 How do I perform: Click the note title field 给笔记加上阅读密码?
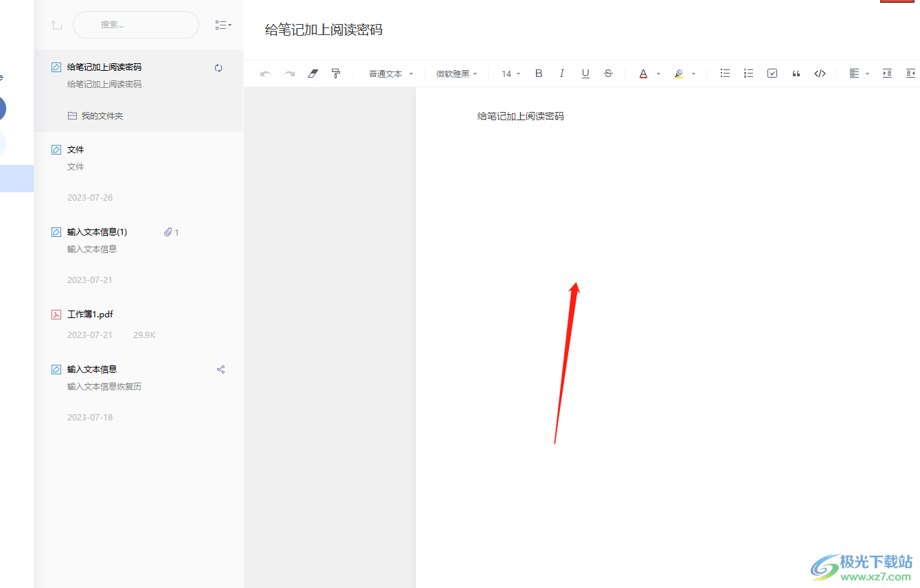point(324,30)
